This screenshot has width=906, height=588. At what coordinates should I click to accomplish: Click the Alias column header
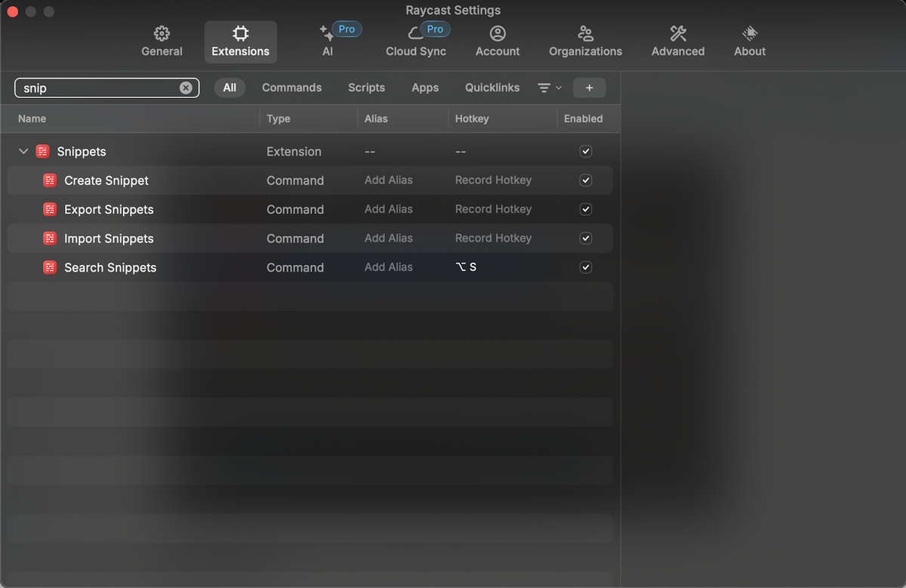pos(376,119)
